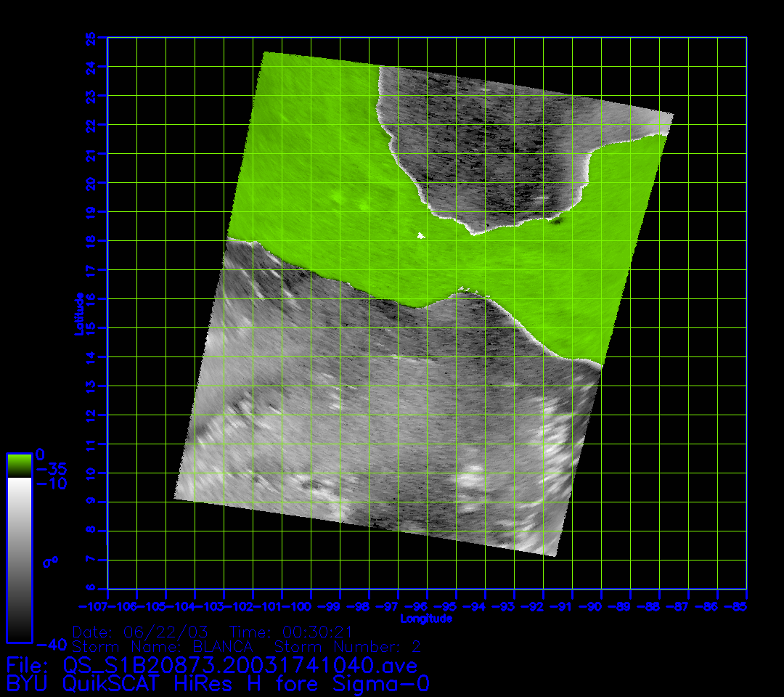Click the "-10" label beside the color bar

pos(52,484)
